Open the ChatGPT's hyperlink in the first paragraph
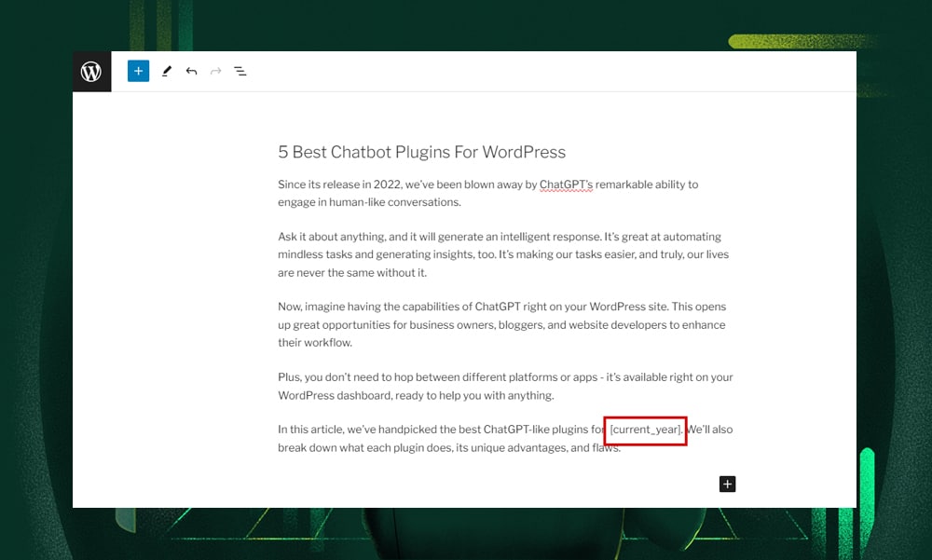This screenshot has width=932, height=560. [567, 184]
